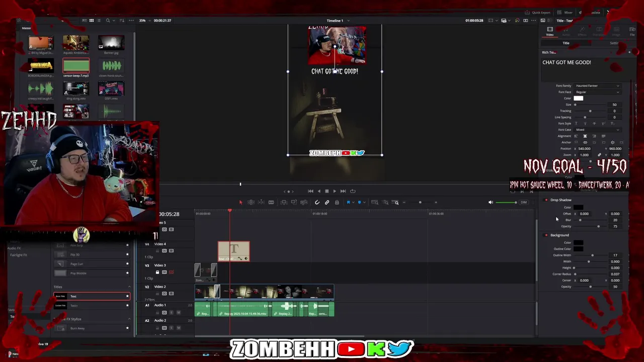Enable the disabled Video 3 track
The width and height of the screenshot is (644, 362).
pyautogui.click(x=171, y=272)
